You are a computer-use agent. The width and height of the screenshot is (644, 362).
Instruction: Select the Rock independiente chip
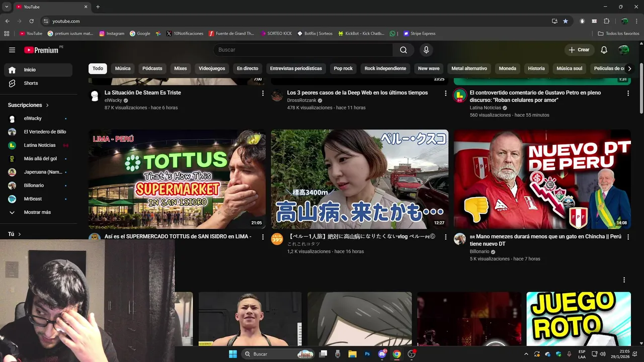coord(385,68)
